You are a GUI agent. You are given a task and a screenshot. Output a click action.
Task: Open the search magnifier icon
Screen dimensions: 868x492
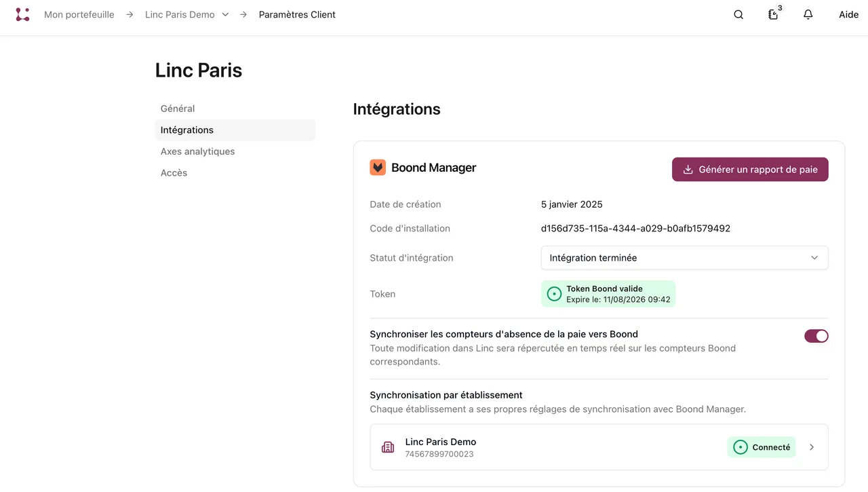tap(738, 14)
